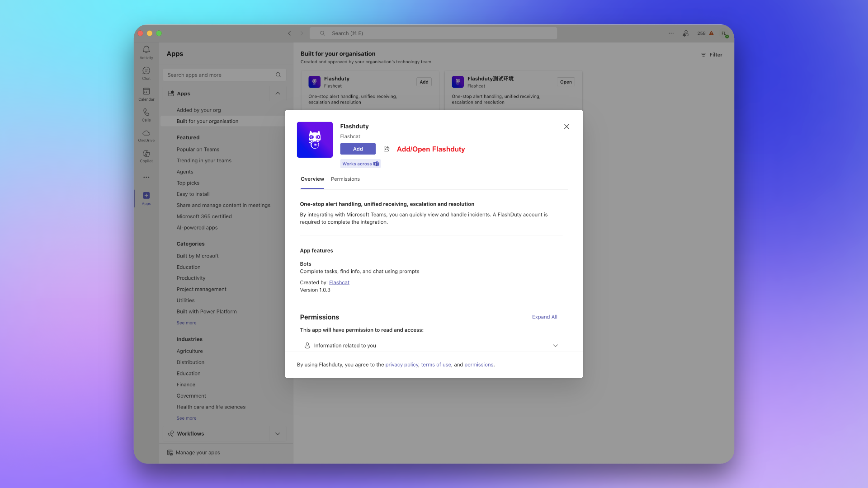Click the share link icon beside Add

pos(387,149)
